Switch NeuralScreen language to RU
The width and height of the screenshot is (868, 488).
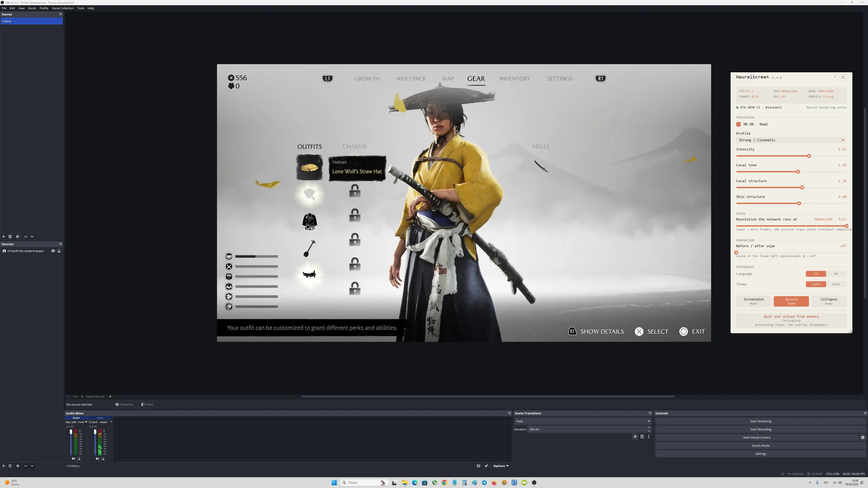tap(836, 274)
